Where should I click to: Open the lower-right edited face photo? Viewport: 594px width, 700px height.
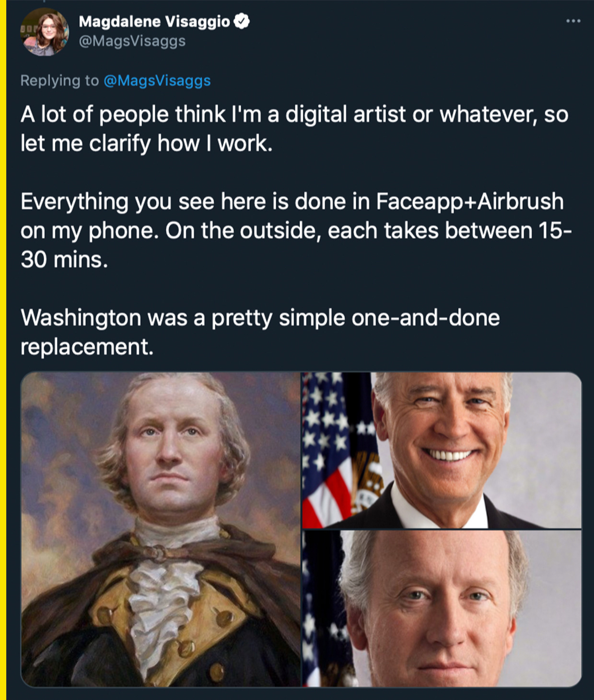[x=442, y=608]
